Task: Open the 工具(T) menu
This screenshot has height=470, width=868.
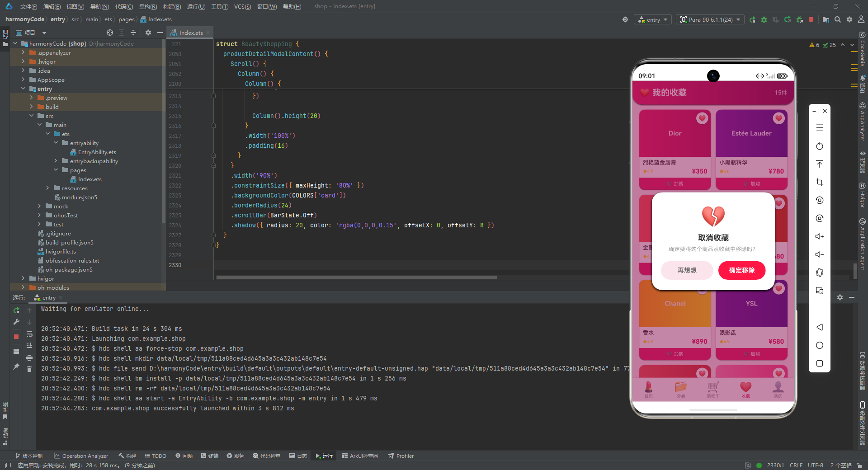Action: (220, 6)
